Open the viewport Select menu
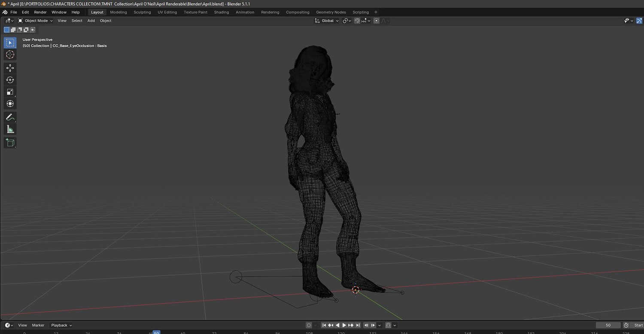 [x=77, y=21]
